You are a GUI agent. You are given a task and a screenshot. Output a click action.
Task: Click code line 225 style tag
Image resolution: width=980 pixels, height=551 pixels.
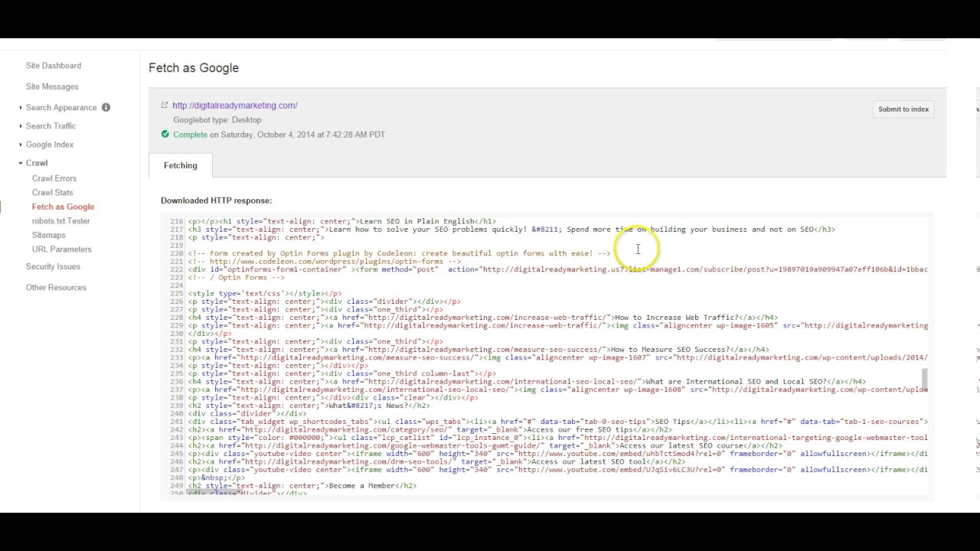[x=265, y=293]
